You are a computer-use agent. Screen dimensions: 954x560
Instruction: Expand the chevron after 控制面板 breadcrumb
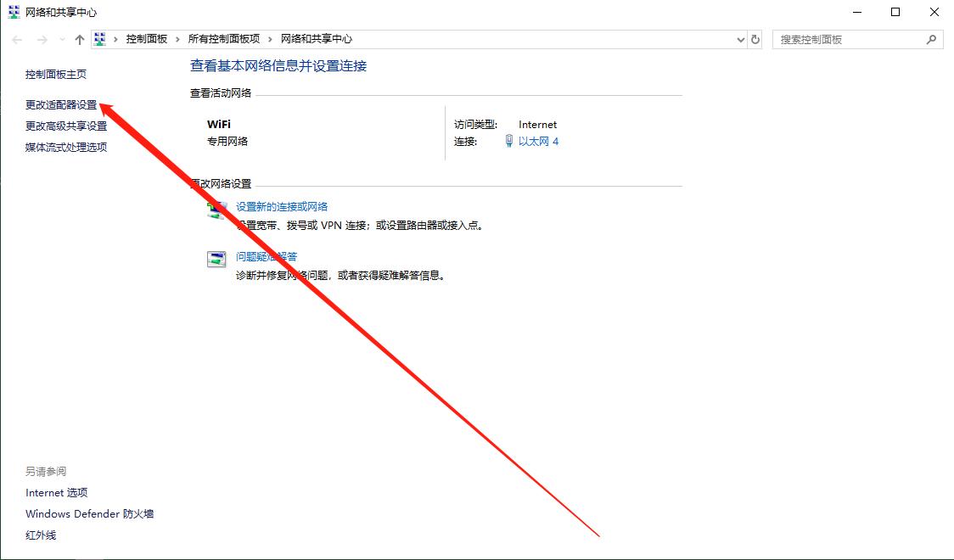177,39
